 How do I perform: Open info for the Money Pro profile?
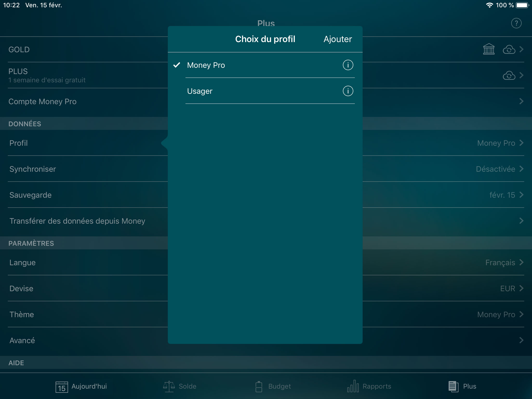pos(348,65)
